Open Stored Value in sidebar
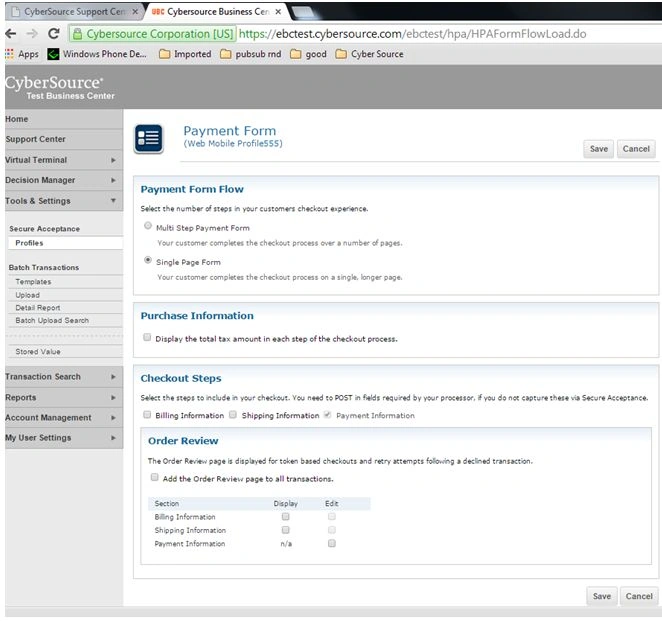 click(x=65, y=352)
